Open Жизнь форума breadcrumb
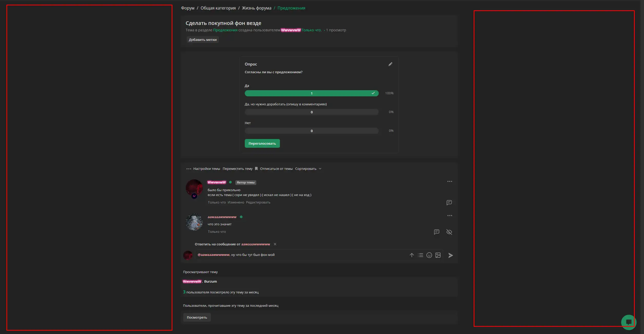 257,8
